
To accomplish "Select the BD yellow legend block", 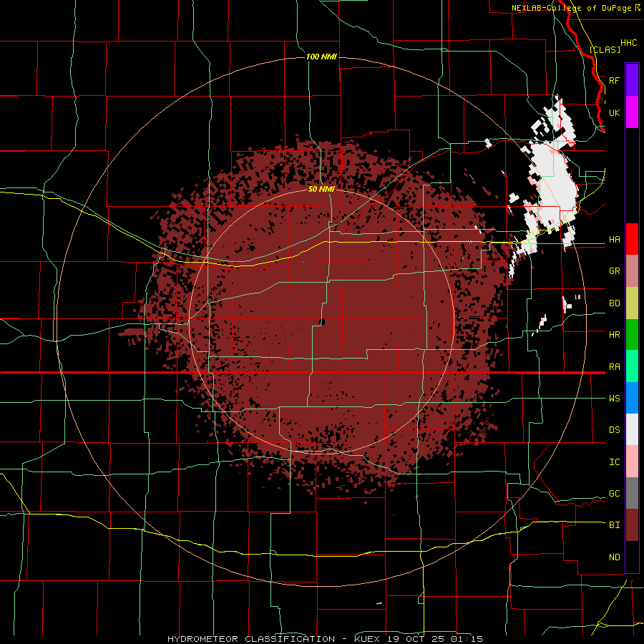I will 632,303.
